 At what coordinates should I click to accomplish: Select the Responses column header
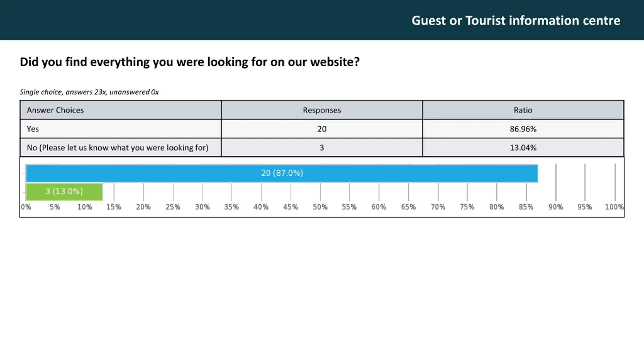(x=322, y=110)
